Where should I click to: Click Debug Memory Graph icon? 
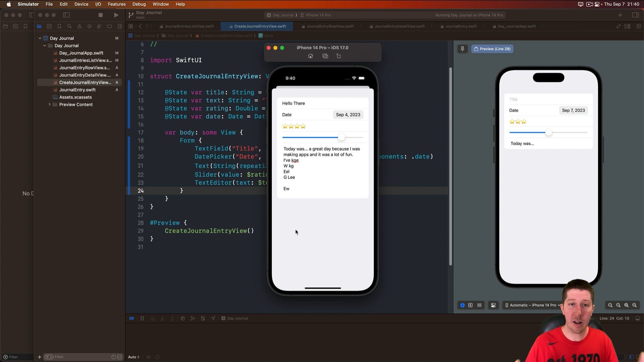[193, 318]
